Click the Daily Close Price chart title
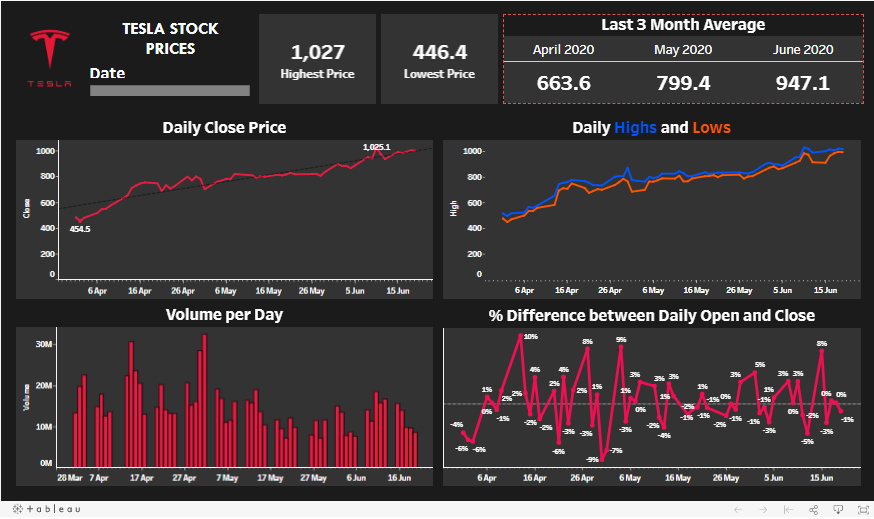This screenshot has height=519, width=874. pyautogui.click(x=224, y=128)
